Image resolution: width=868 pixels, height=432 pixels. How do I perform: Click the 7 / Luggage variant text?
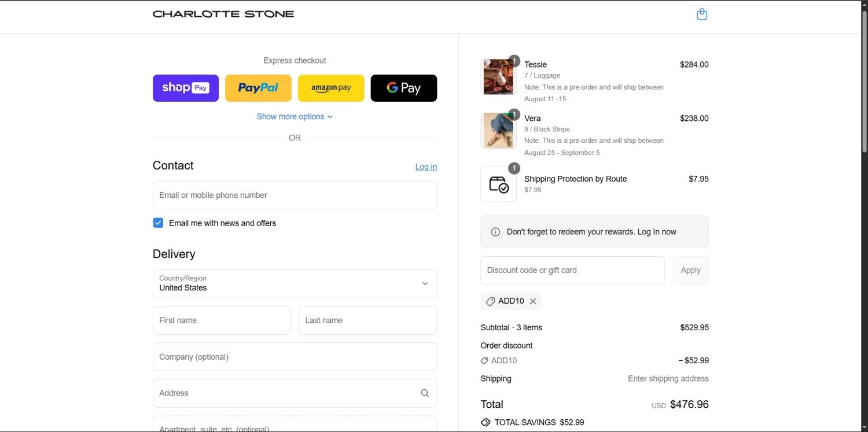click(x=542, y=75)
